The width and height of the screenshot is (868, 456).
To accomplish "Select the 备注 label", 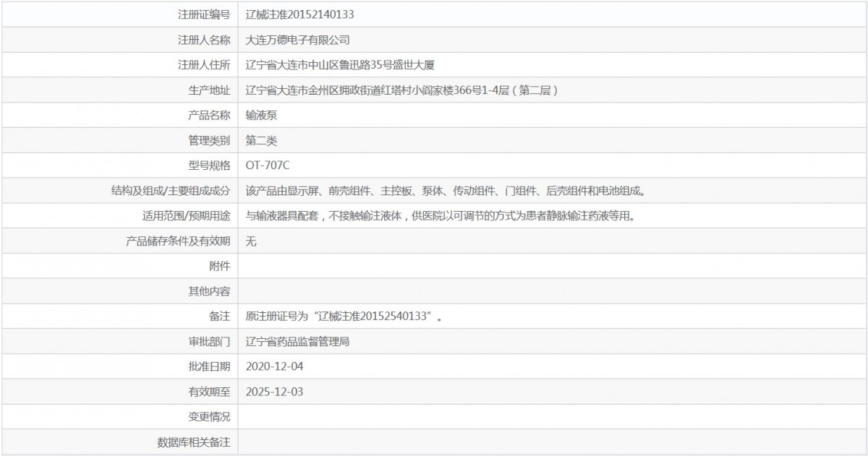I will coord(220,317).
